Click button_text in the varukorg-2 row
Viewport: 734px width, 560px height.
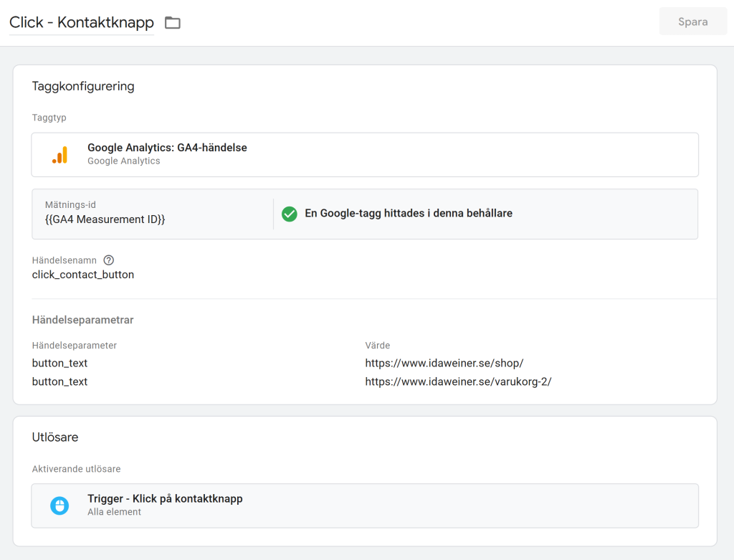tap(59, 381)
